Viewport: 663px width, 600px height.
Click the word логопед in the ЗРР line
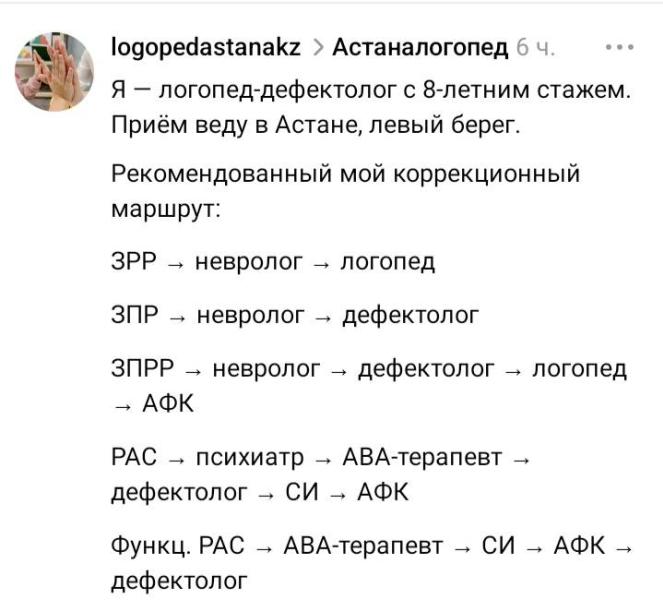[x=388, y=262]
